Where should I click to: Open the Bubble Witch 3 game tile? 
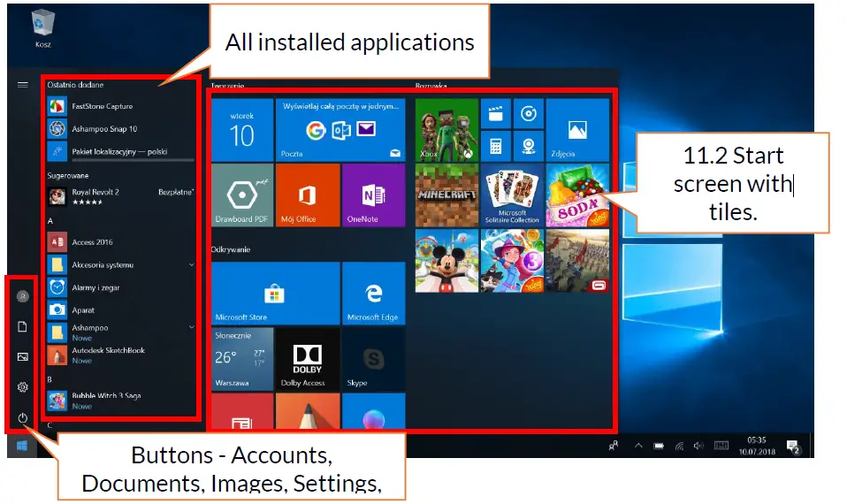[512, 261]
